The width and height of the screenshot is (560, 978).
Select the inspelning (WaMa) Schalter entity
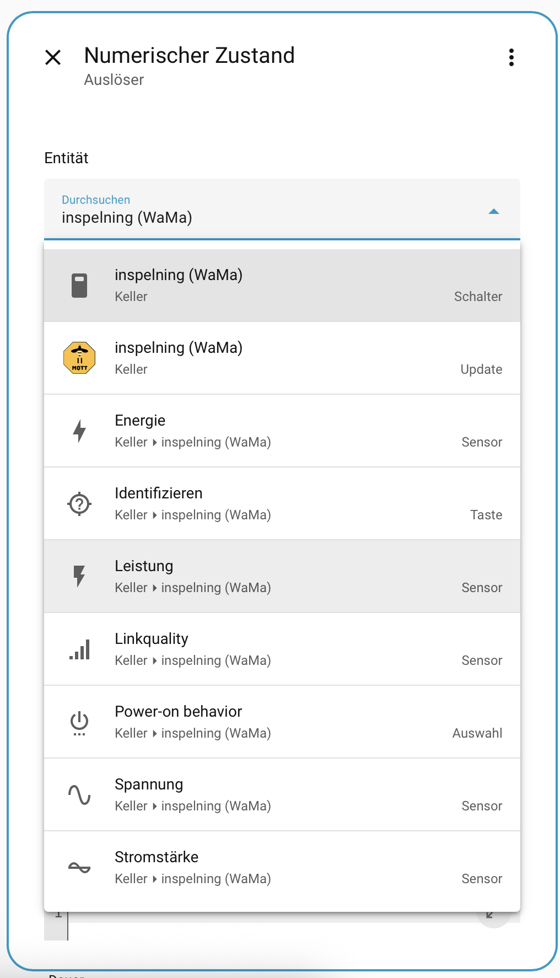pos(282,286)
